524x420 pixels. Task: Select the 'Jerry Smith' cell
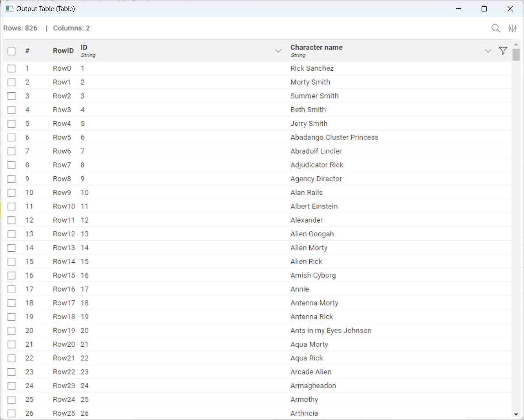coord(309,124)
